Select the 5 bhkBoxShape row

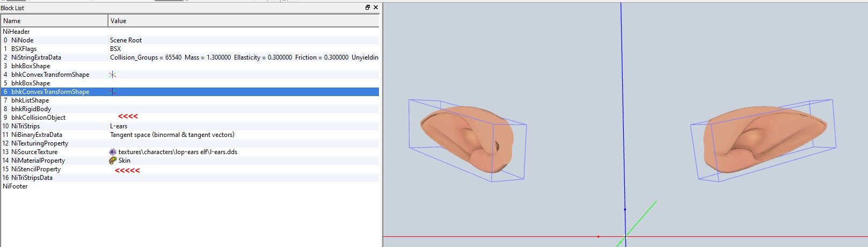click(190, 83)
